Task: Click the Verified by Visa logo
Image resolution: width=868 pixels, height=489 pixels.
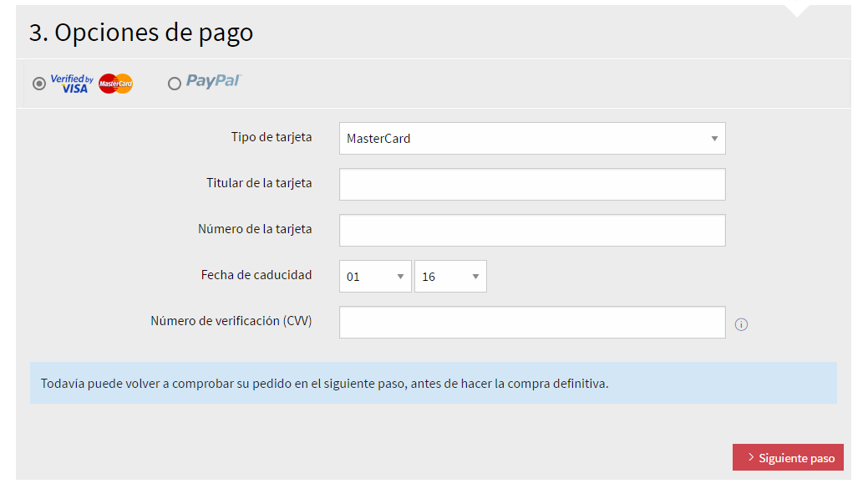Action: coord(72,83)
